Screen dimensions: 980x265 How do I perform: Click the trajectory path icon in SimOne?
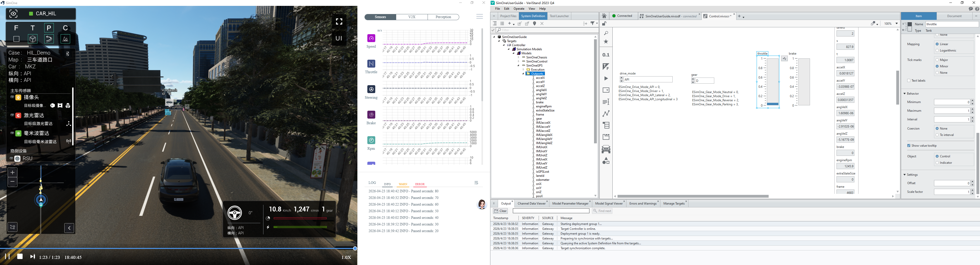[x=49, y=39]
